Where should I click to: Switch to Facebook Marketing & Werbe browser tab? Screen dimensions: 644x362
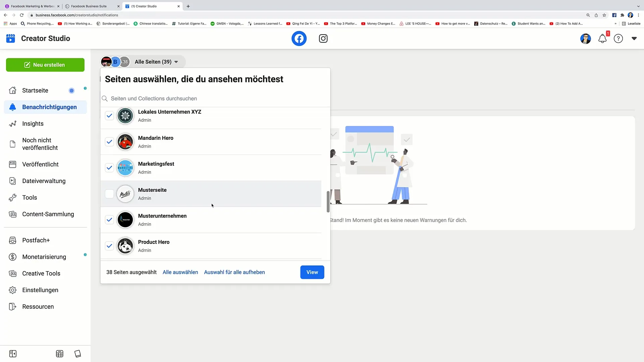pyautogui.click(x=33, y=6)
